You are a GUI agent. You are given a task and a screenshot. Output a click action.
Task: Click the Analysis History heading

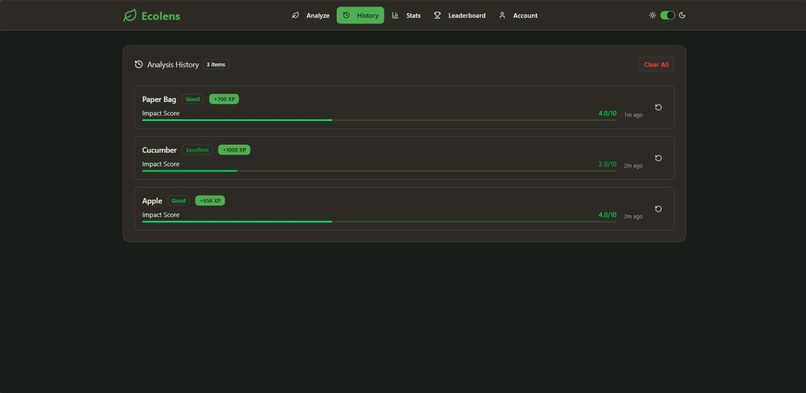(173, 65)
